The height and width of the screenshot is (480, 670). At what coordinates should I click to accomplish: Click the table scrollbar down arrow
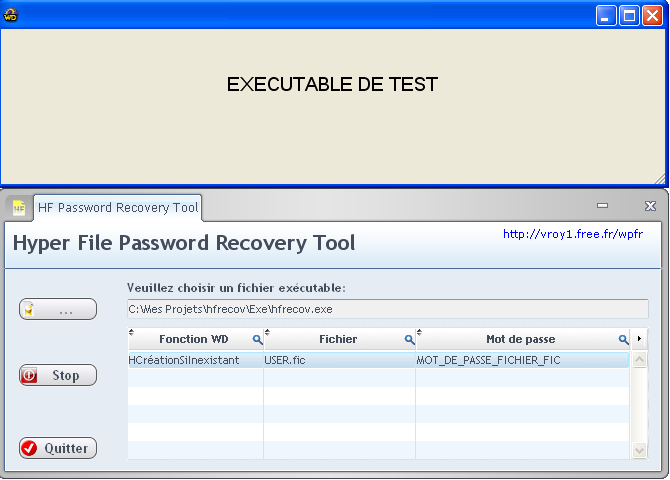click(639, 450)
